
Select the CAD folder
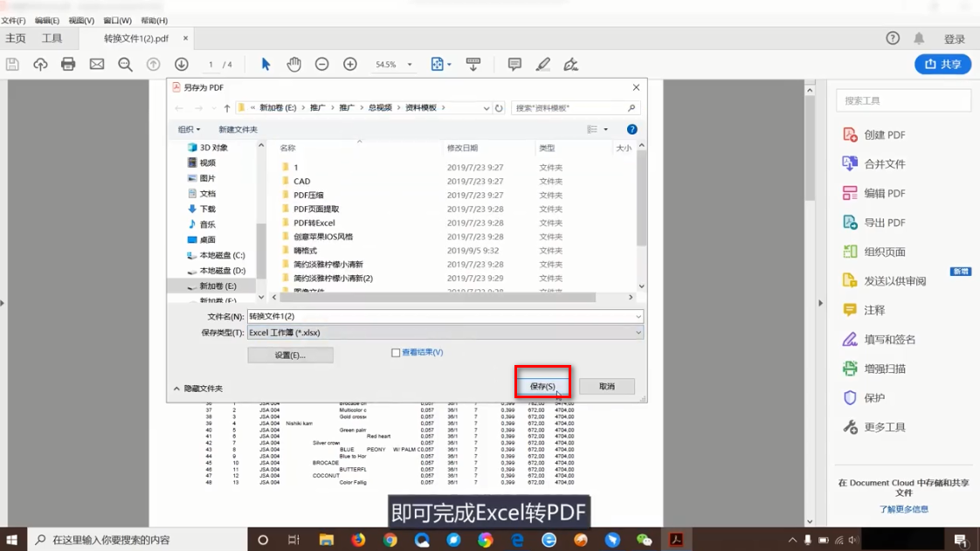(302, 181)
